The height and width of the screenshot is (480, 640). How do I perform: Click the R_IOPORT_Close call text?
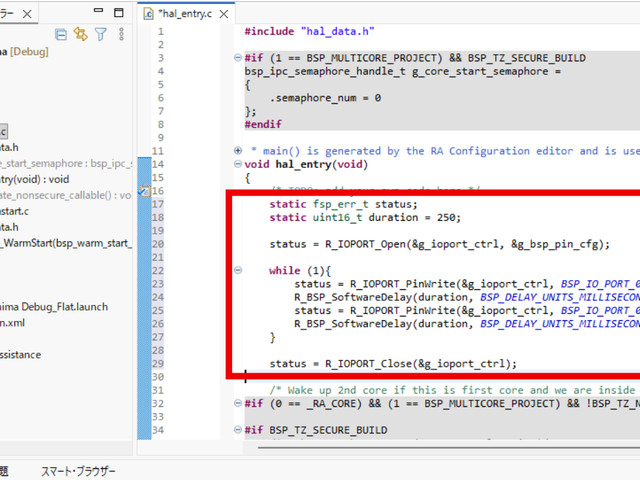point(421,363)
